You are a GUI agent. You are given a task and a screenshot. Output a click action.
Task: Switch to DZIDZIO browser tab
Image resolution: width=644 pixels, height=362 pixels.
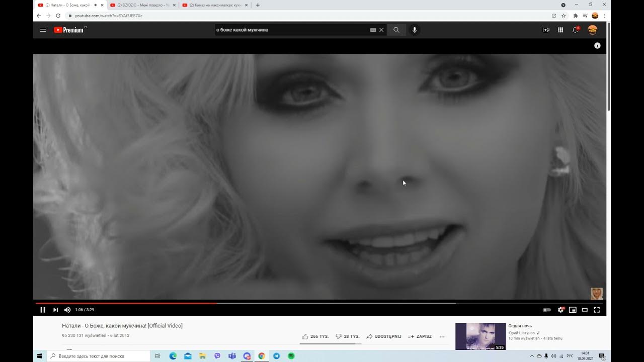[142, 5]
